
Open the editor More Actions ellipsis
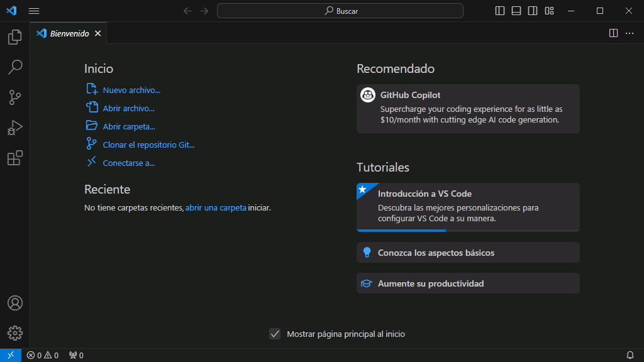pyautogui.click(x=630, y=33)
